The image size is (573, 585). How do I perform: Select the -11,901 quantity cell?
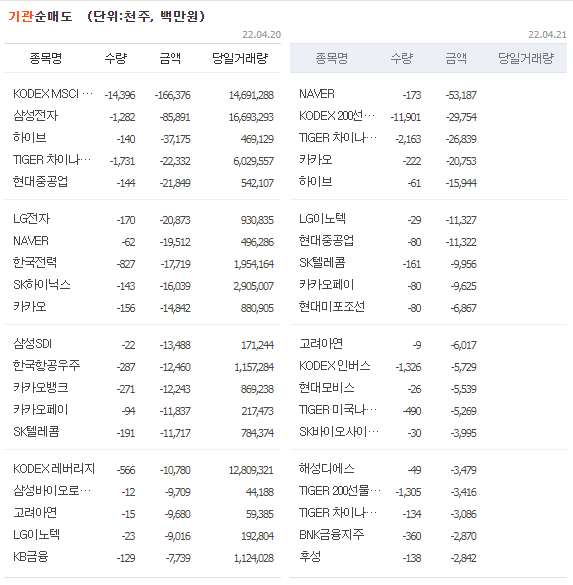406,117
